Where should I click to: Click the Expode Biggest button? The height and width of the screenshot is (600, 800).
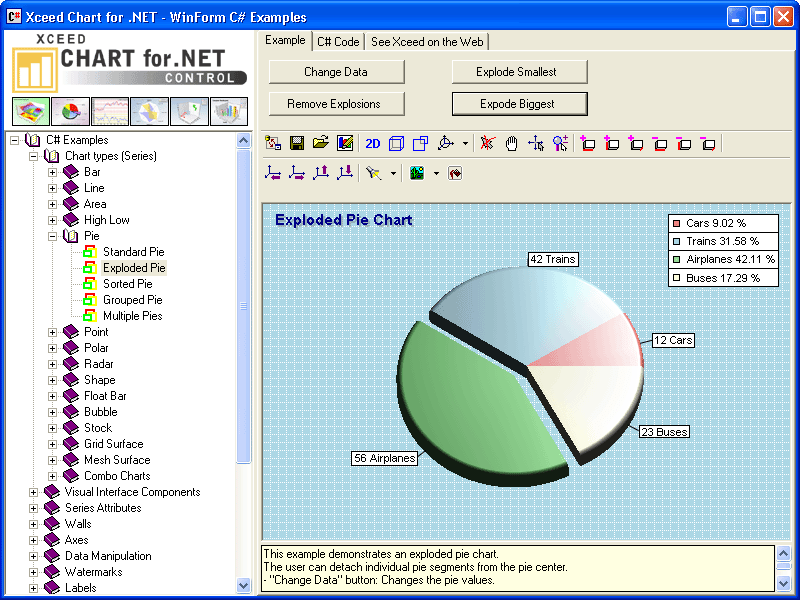519,104
